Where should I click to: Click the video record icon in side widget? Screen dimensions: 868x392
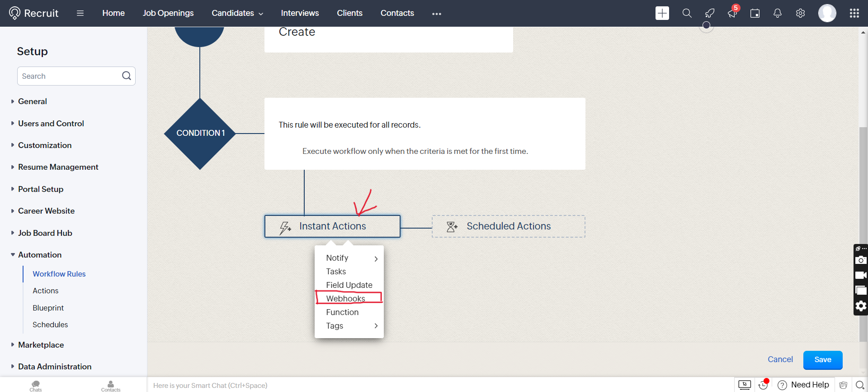coord(861,275)
